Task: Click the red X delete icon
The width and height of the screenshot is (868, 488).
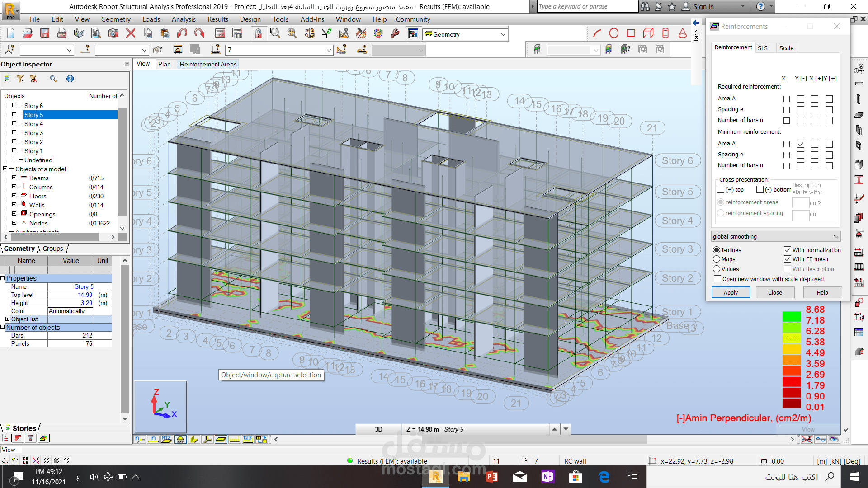Action: [x=131, y=33]
